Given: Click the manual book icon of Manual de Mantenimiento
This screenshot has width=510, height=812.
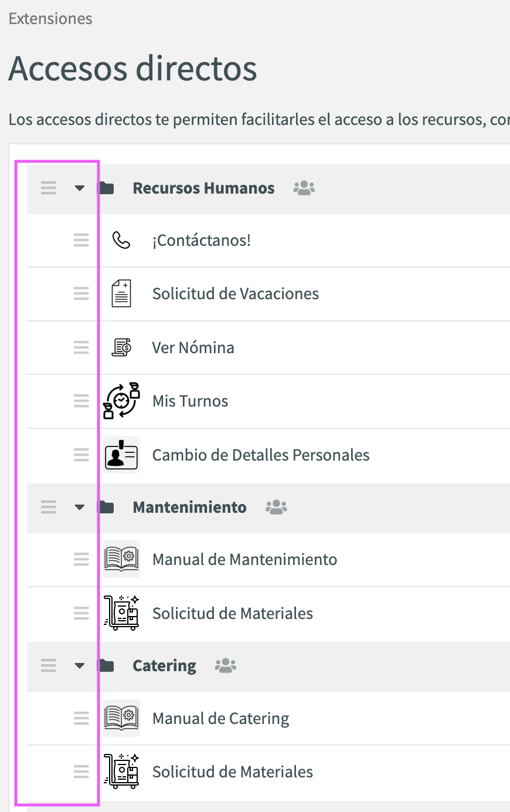Looking at the screenshot, I should pyautogui.click(x=121, y=559).
